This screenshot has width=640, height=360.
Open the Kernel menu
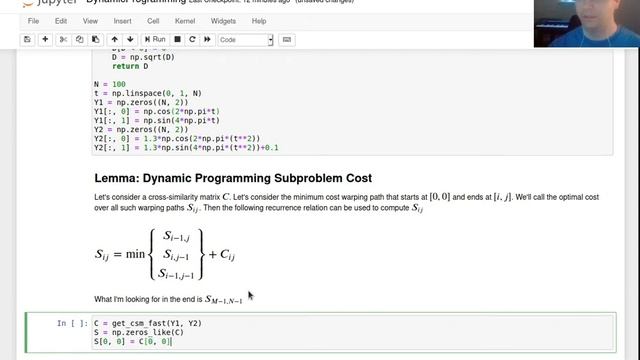coord(185,21)
